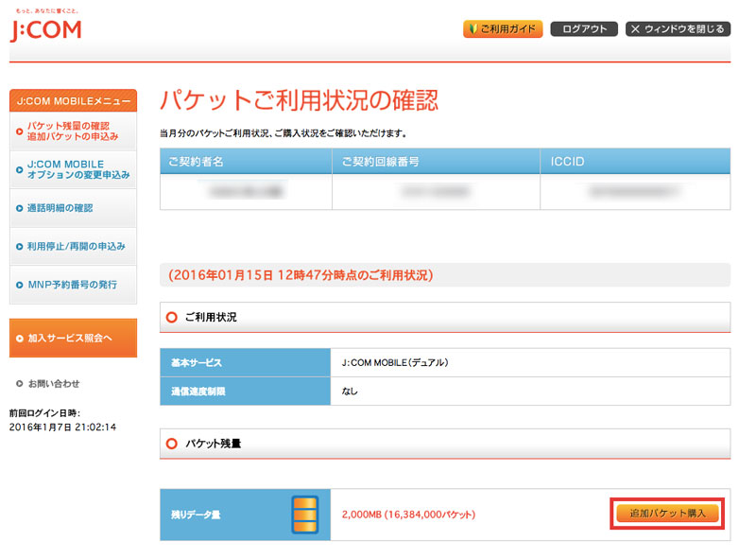The width and height of the screenshot is (756, 558).
Task: Click the J:COM MOBILE(デュアル) service value
Action: (x=395, y=362)
